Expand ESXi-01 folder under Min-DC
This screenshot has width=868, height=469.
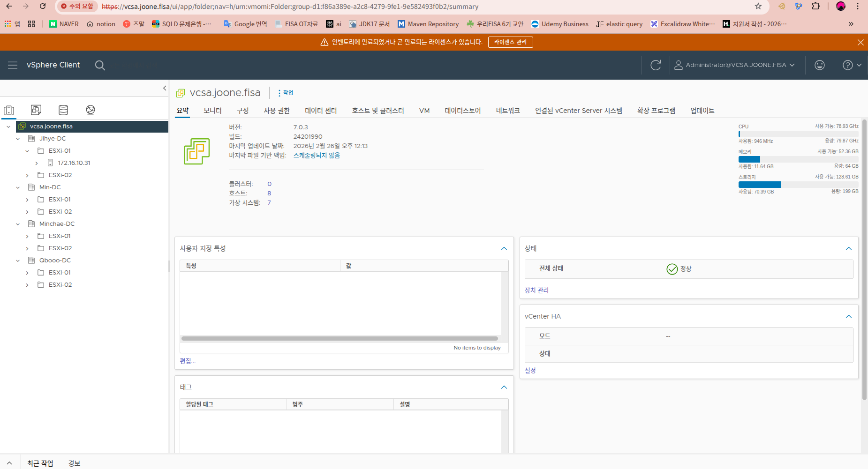point(27,200)
